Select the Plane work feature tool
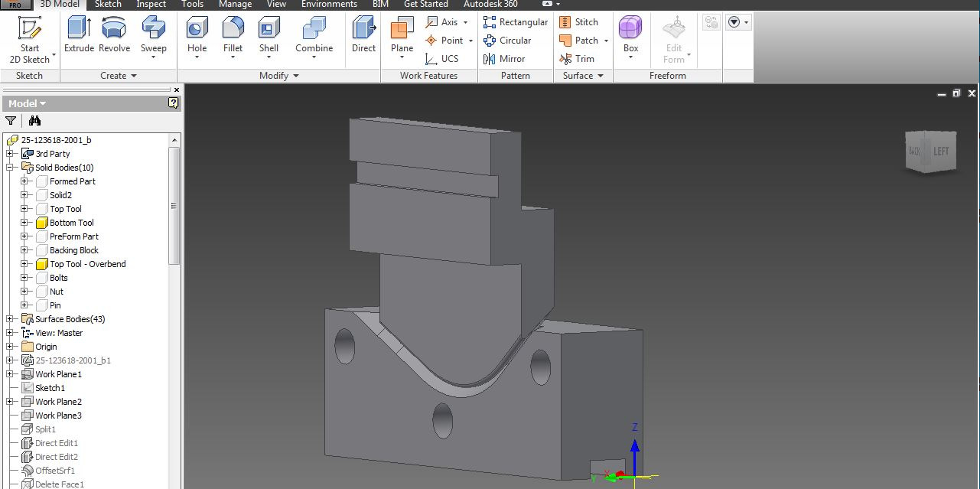 [x=401, y=34]
